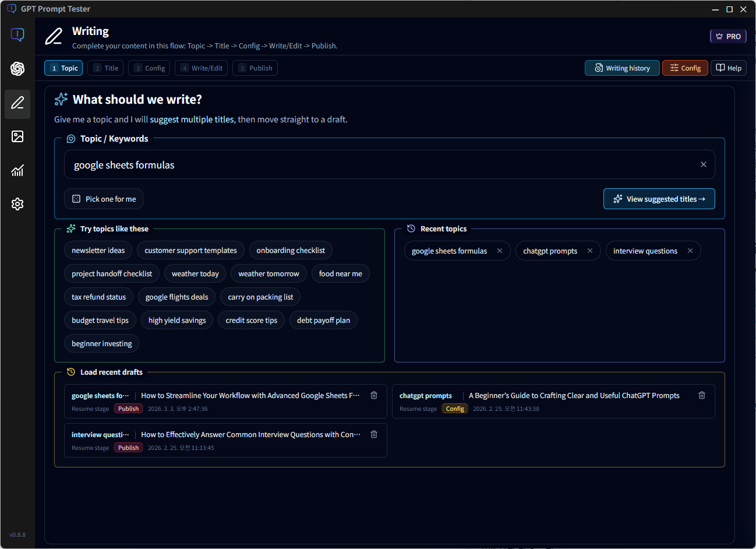This screenshot has width=756, height=549.
Task: Open Settings via the gear icon
Action: pyautogui.click(x=17, y=204)
